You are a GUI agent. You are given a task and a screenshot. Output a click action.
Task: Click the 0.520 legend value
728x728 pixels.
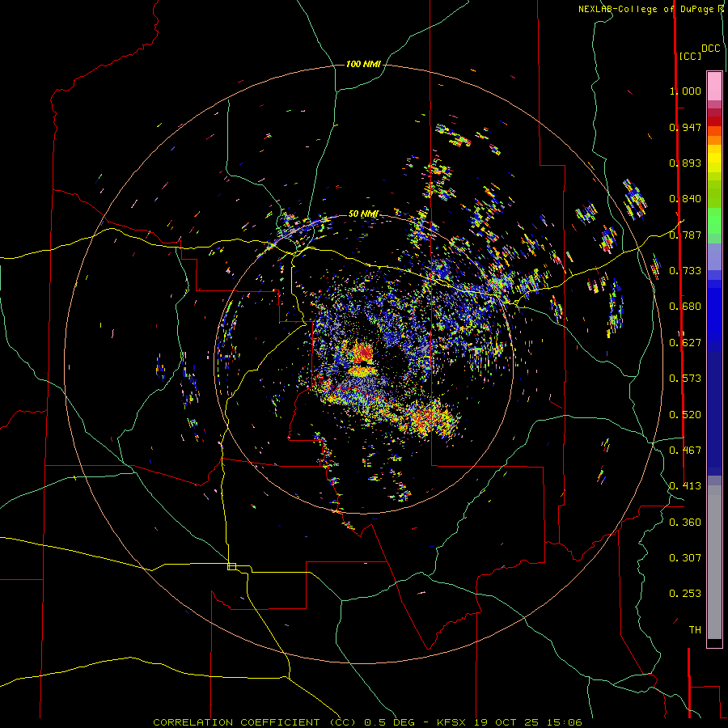click(685, 415)
